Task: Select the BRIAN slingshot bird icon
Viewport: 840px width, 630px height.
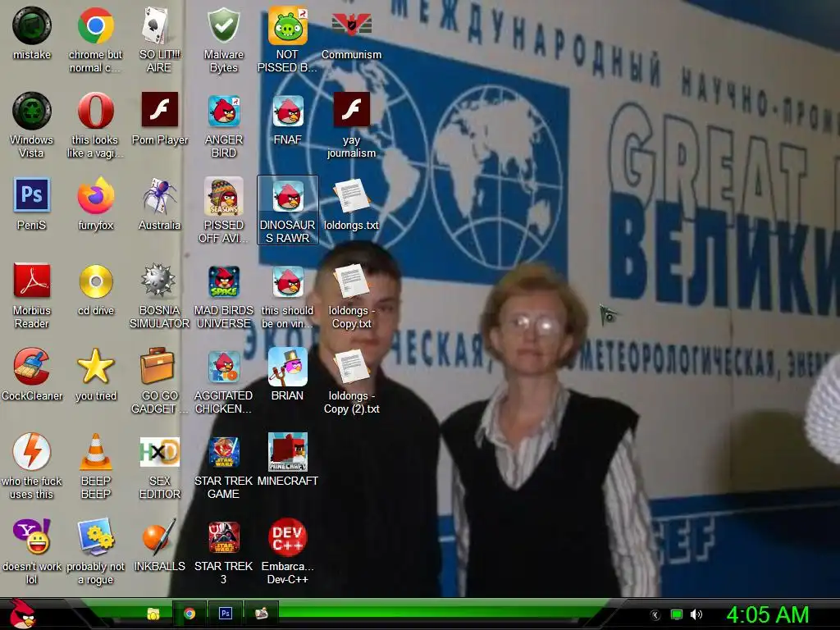Action: [288, 367]
